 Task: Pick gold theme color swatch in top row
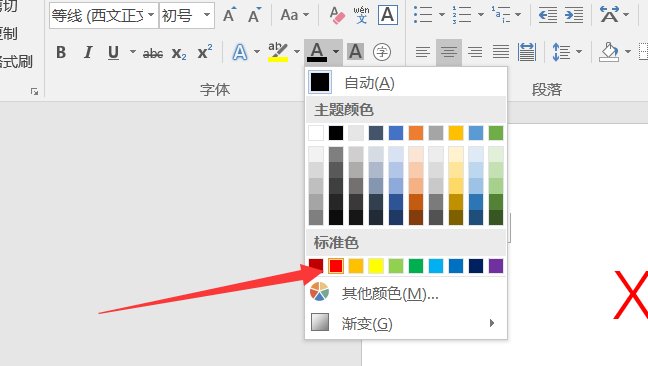(456, 133)
